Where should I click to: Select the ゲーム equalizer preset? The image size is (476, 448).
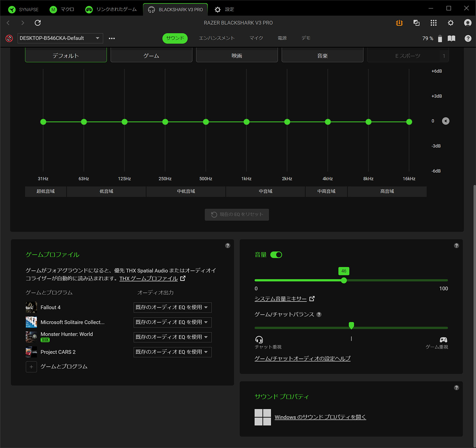151,56
